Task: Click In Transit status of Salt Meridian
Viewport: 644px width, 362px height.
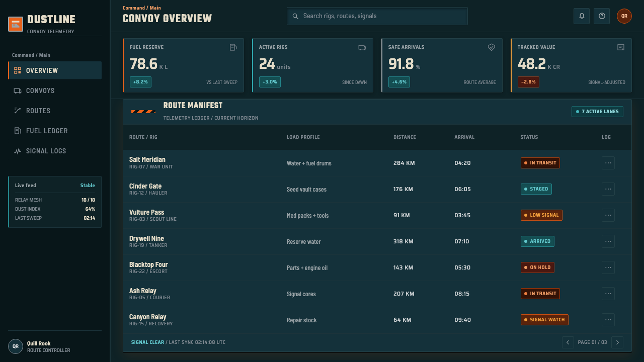Action: [x=540, y=163]
